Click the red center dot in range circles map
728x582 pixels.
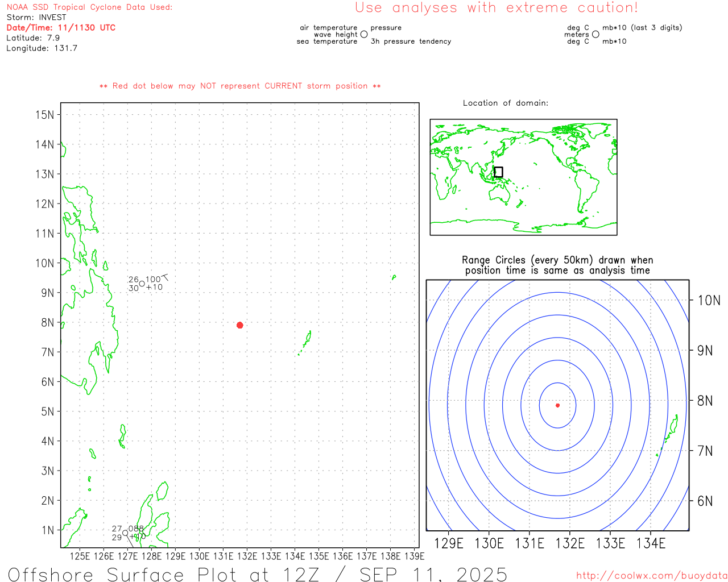pyautogui.click(x=557, y=405)
